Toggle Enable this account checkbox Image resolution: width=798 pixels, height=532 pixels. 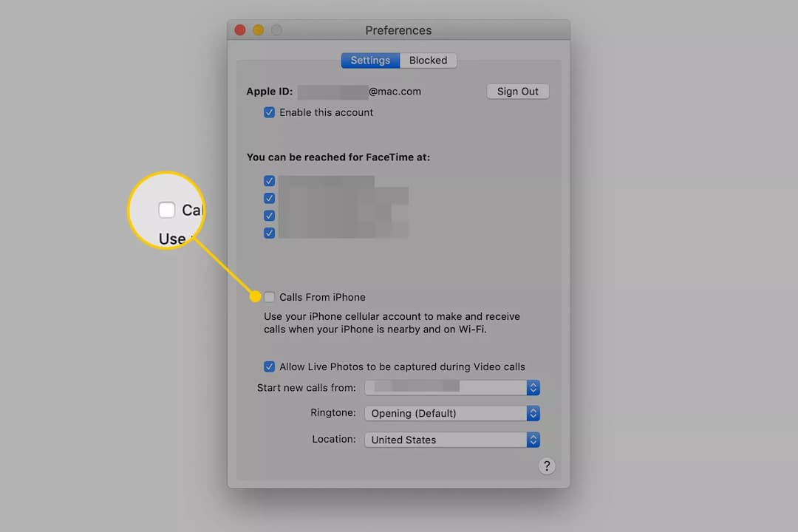(269, 112)
